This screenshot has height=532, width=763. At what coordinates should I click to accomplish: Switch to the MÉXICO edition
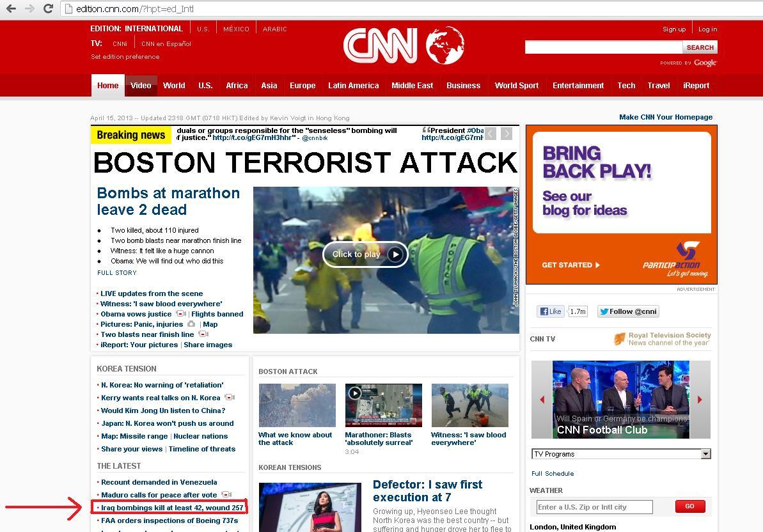point(236,29)
